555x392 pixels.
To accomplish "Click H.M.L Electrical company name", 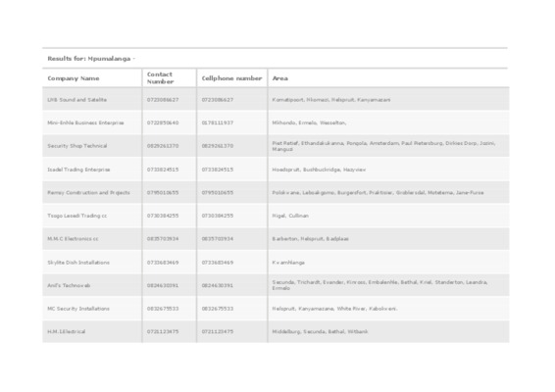I will pos(67,331).
